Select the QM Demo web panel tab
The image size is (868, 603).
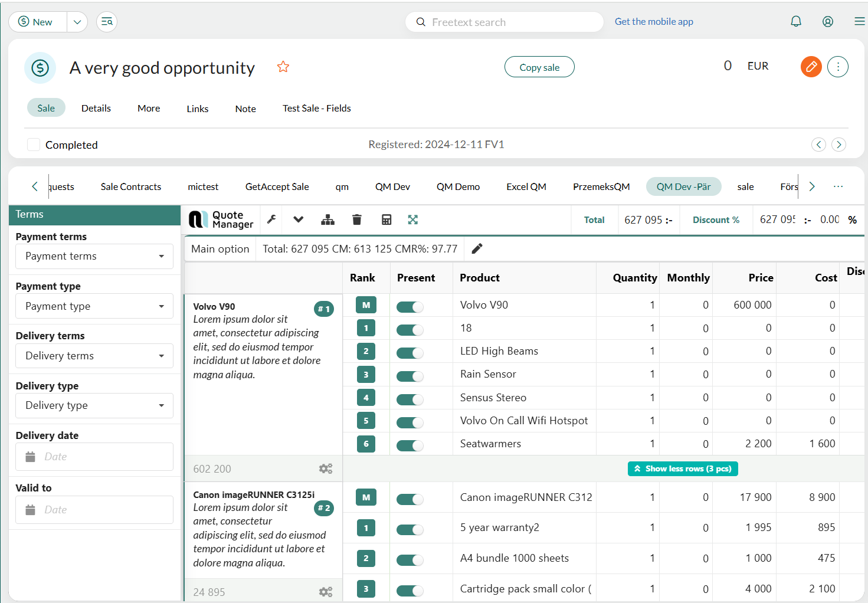pos(458,186)
